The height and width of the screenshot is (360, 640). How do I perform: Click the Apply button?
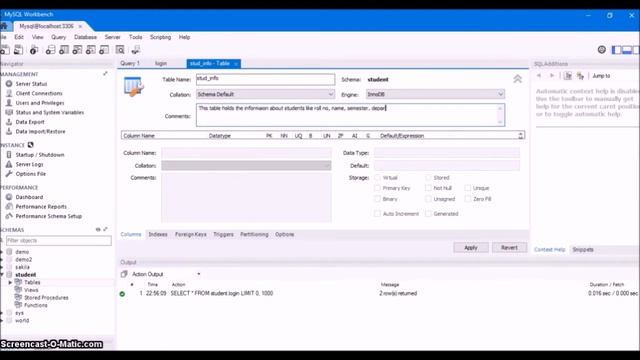click(x=471, y=248)
